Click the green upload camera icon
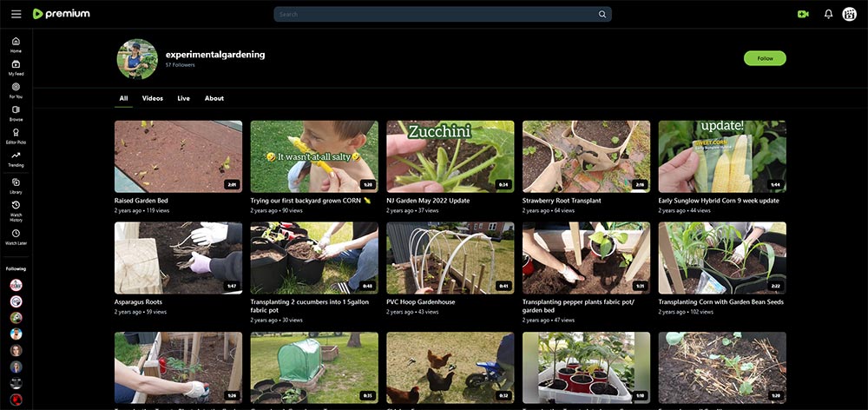Viewport: 868px width, 410px height. pyautogui.click(x=803, y=15)
